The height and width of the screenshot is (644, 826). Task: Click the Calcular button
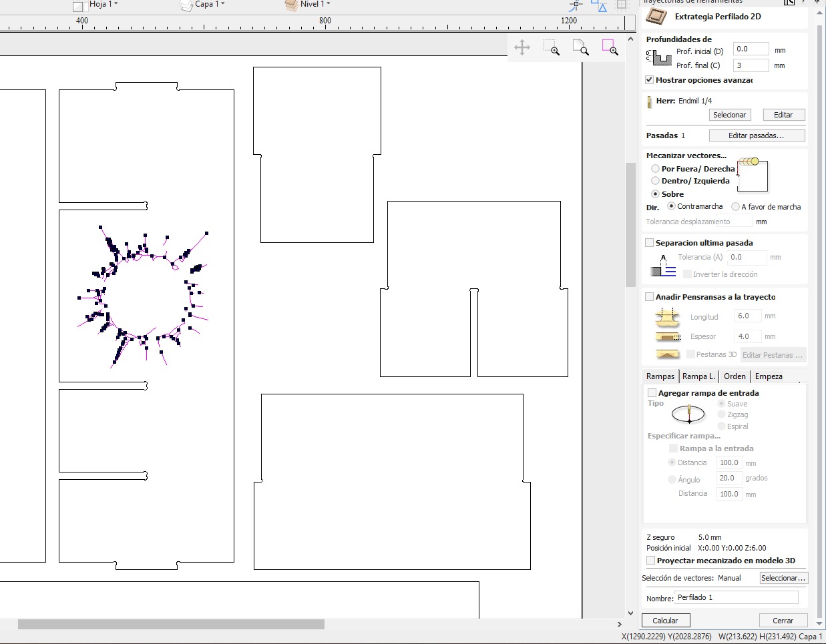[x=665, y=621]
